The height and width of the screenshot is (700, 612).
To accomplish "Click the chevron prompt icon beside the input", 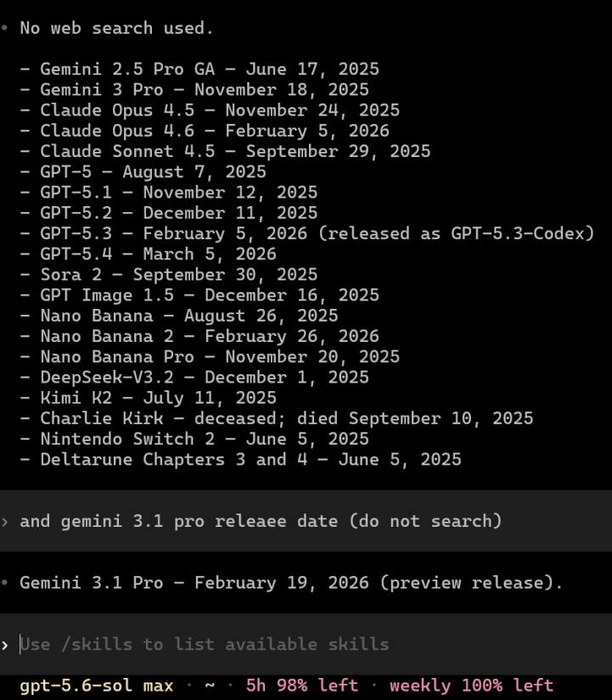I will coord(5,645).
